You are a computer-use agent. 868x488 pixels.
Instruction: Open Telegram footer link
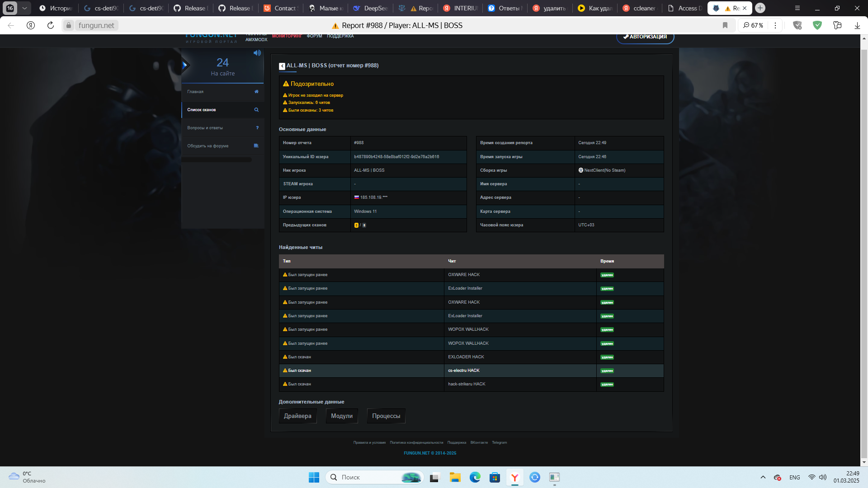click(x=499, y=442)
